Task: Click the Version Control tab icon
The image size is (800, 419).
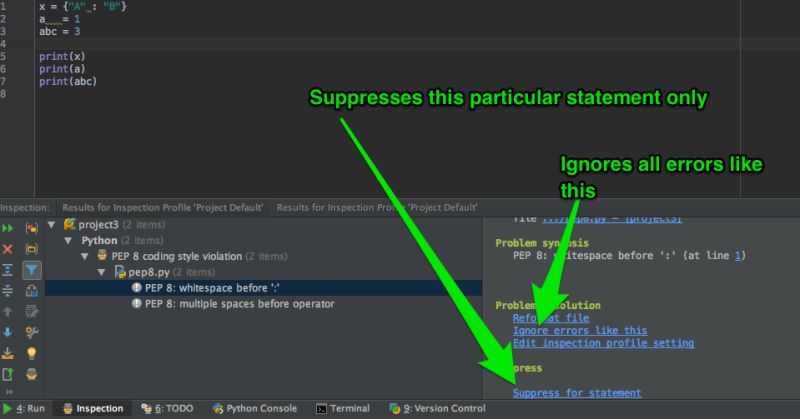Action: click(x=394, y=408)
